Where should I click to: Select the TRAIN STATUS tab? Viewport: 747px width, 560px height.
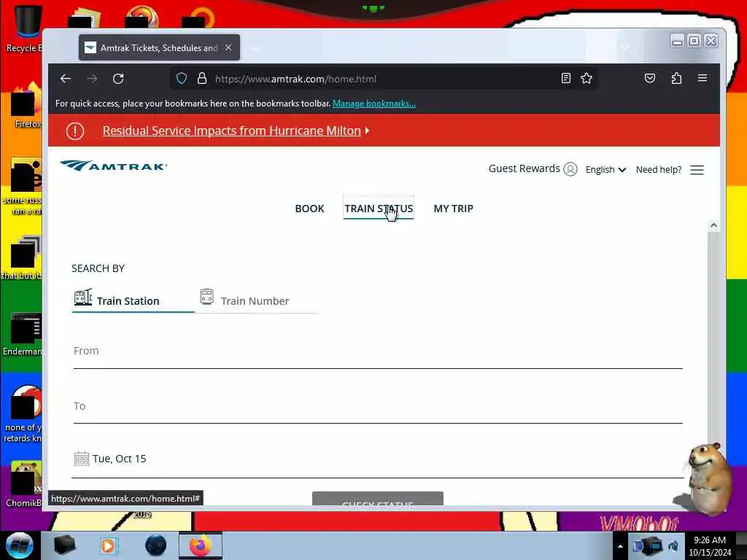pos(379,209)
